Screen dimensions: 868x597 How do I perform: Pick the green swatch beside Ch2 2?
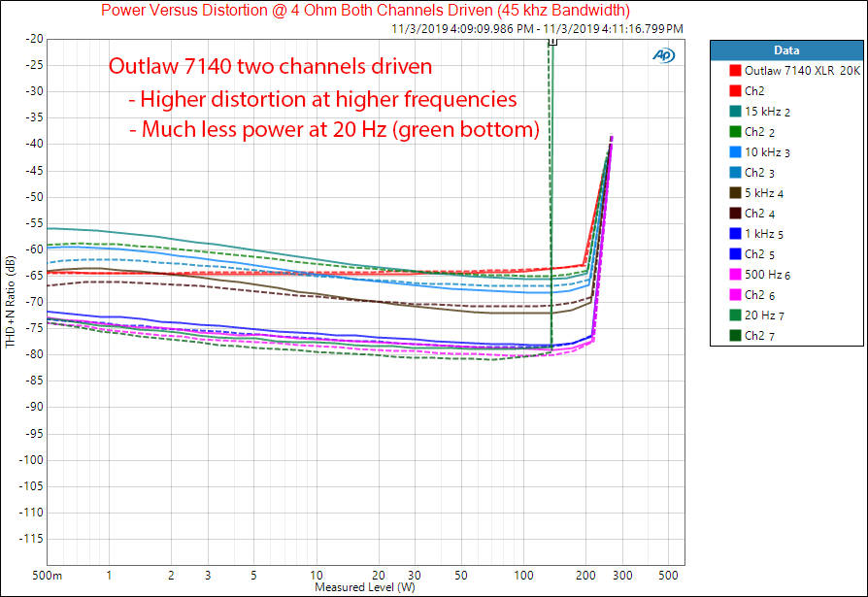tap(735, 132)
